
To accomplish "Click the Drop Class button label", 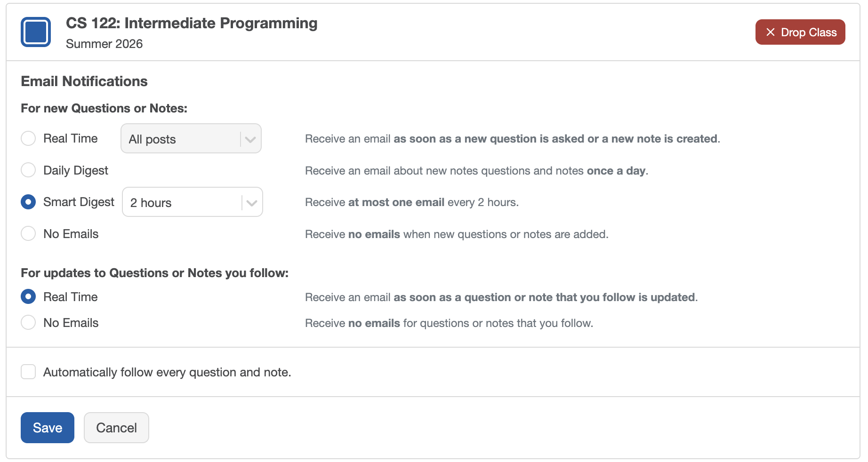I will (808, 32).
